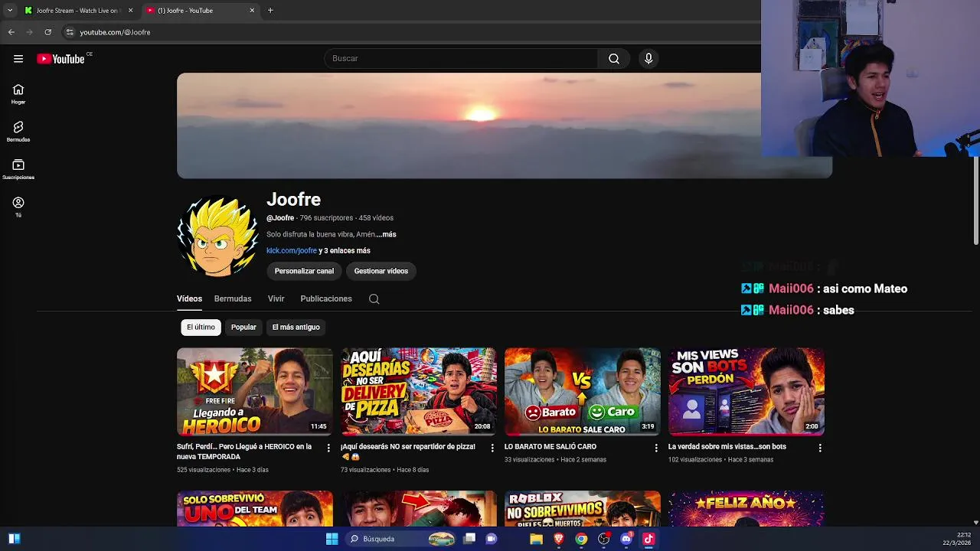Open Bermudas shorts in the sidebar
Screen dimensions: 980x551
[x=18, y=132]
